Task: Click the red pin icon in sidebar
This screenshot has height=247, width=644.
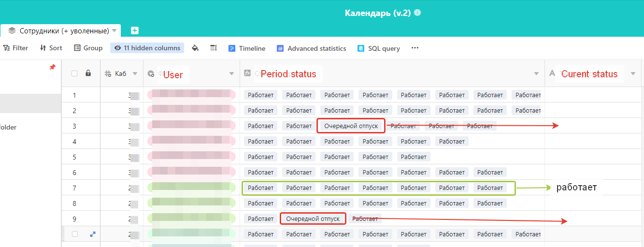Action: (x=53, y=67)
